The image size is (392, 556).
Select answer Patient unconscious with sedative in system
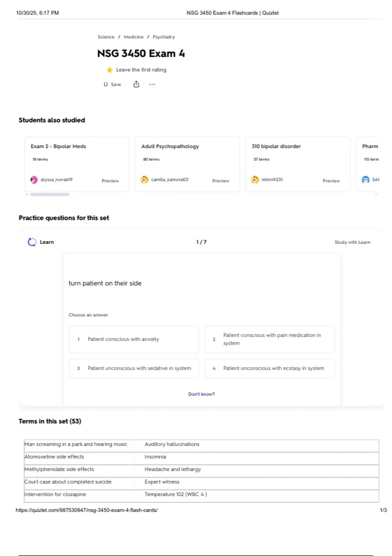[134, 368]
